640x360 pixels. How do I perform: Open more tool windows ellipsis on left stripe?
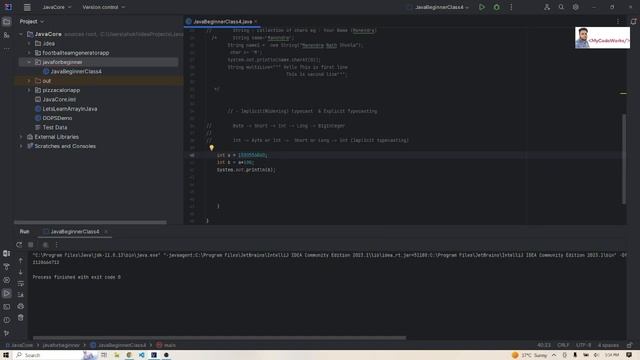tap(7, 49)
